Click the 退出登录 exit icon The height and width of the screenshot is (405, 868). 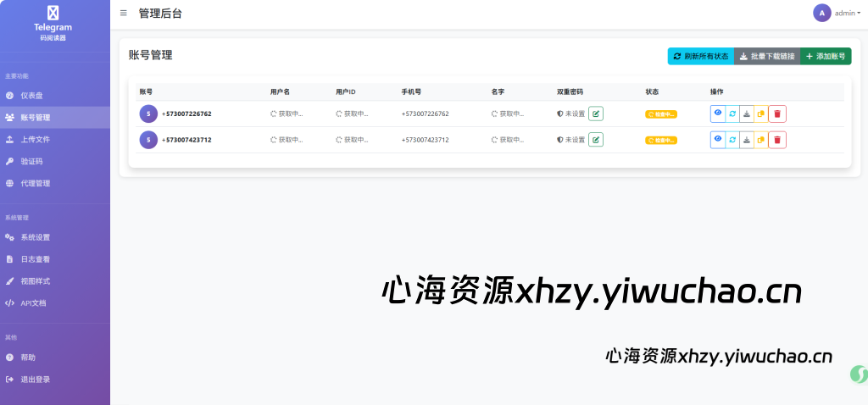9,380
